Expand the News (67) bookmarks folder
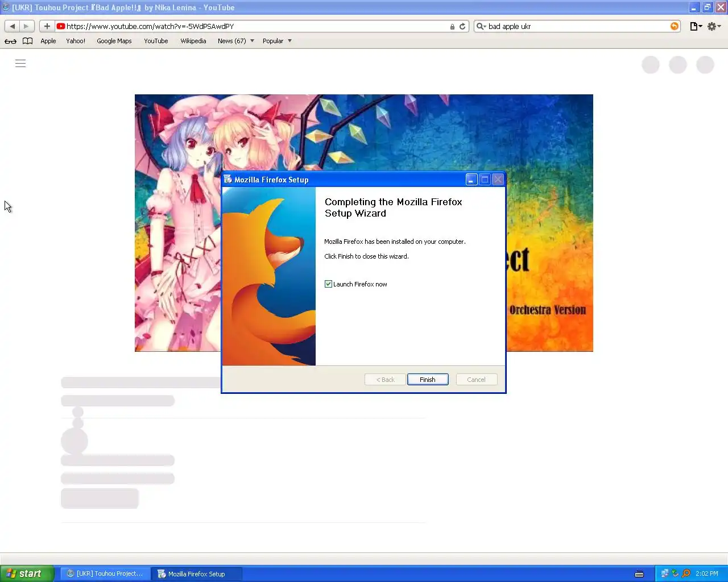This screenshot has width=728, height=582. (236, 41)
